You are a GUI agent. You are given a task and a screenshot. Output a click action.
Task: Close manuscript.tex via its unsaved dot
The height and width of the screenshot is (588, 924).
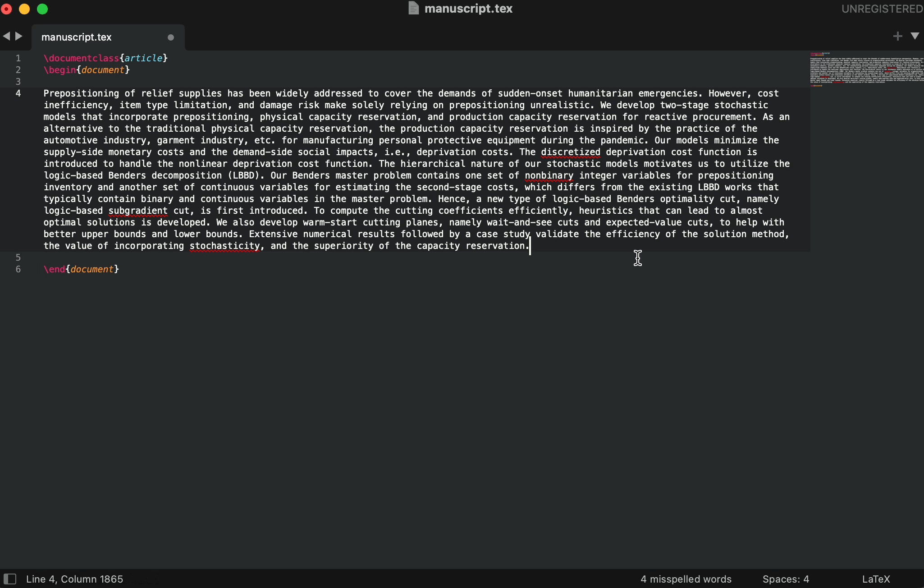(171, 37)
